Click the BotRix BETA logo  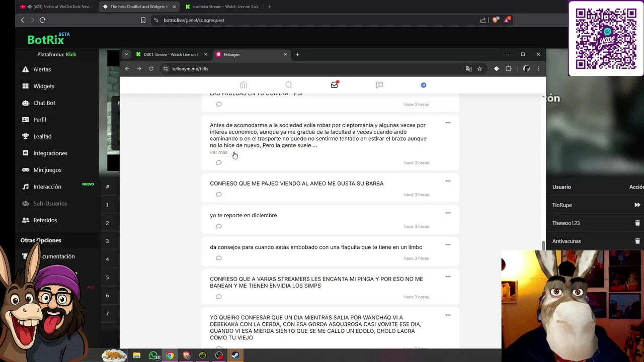[49, 39]
